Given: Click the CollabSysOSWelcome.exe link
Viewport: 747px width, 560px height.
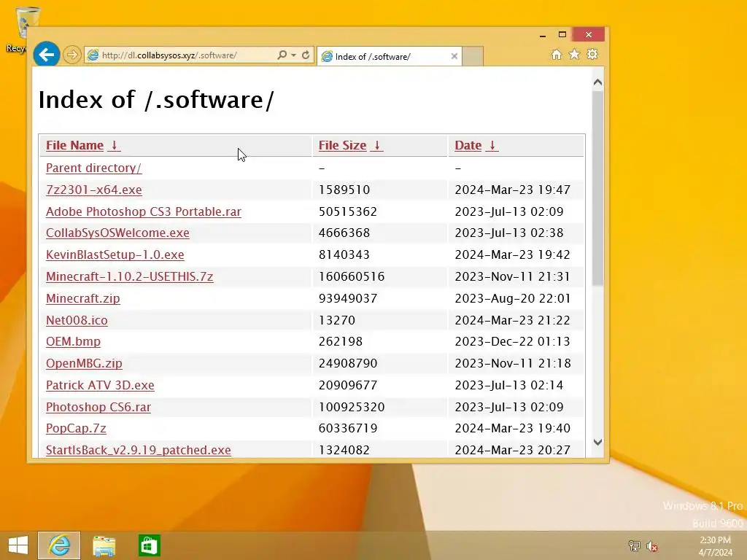Looking at the screenshot, I should point(117,233).
